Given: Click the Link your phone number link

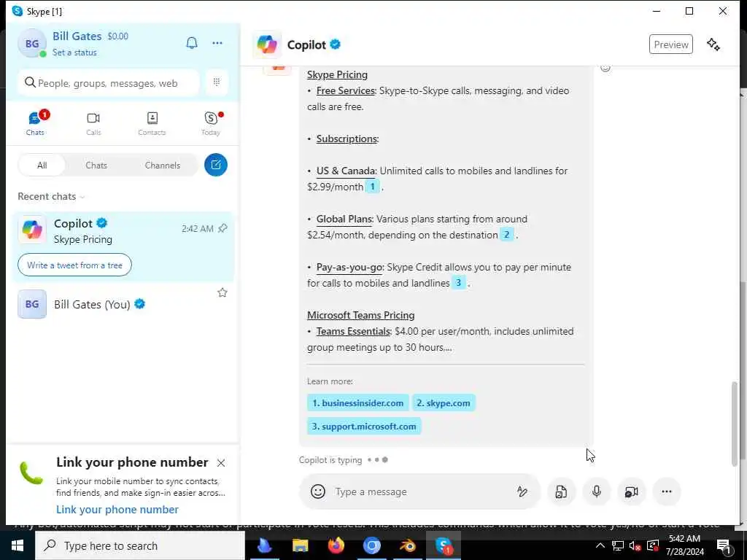Looking at the screenshot, I should (x=117, y=509).
